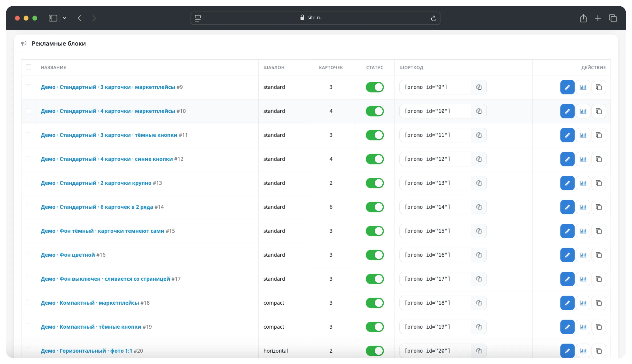
Task: Open statistics chart for block #12
Action: point(583,159)
